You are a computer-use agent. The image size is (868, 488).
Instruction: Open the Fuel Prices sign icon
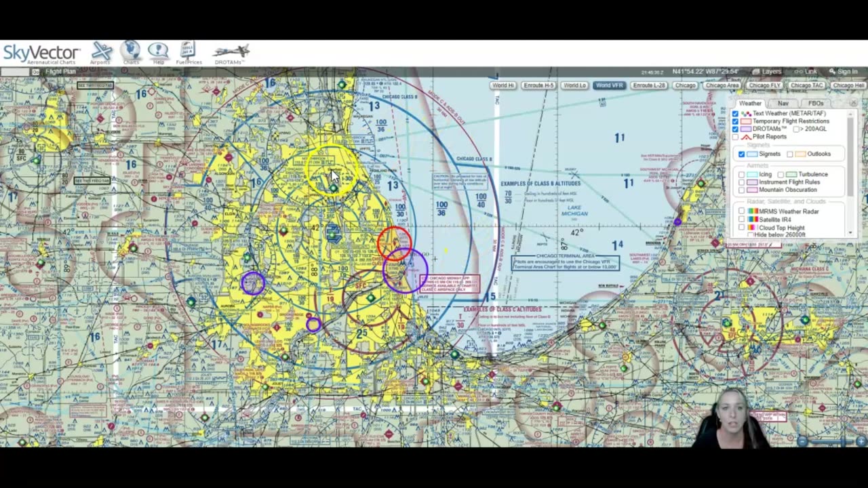(x=189, y=53)
